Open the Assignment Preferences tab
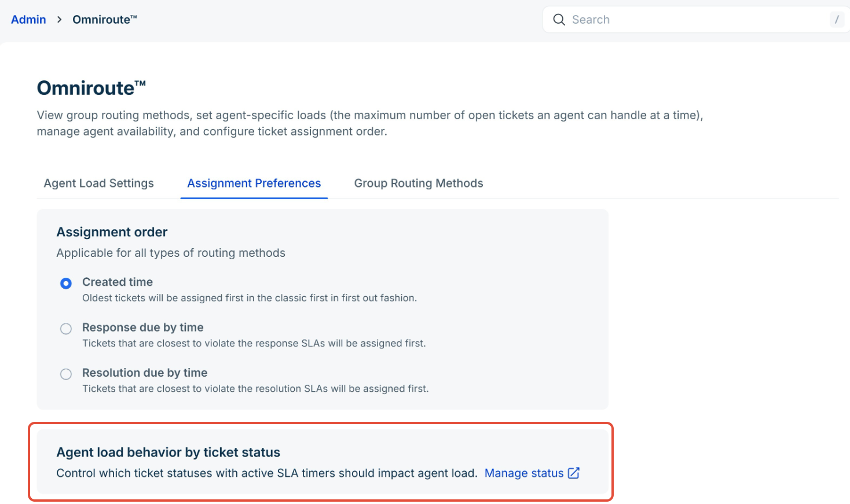This screenshot has width=850, height=504. tap(254, 183)
